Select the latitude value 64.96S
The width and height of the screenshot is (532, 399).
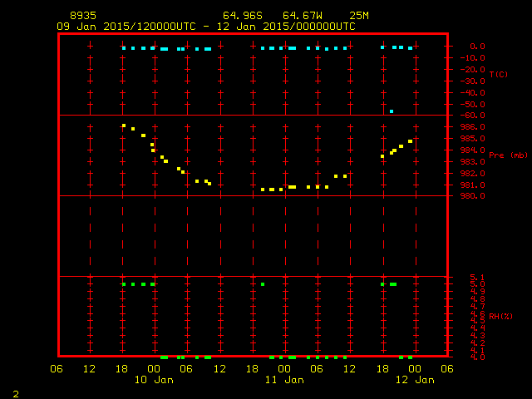pos(243,16)
